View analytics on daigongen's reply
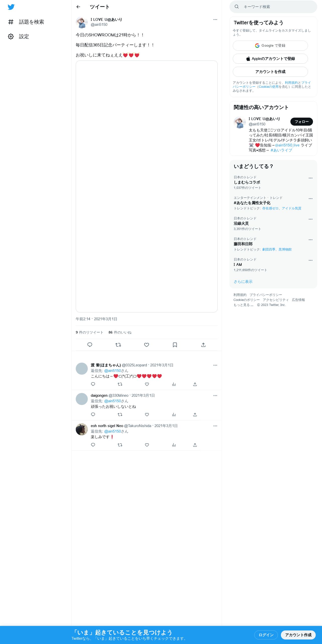The width and height of the screenshot is (322, 644). click(x=174, y=415)
